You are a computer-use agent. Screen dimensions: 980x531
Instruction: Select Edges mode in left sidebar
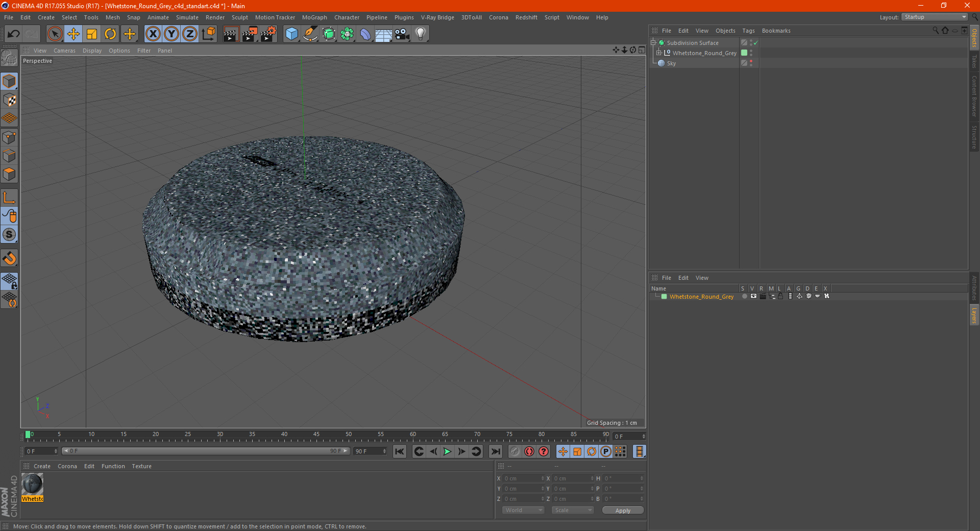(10, 156)
